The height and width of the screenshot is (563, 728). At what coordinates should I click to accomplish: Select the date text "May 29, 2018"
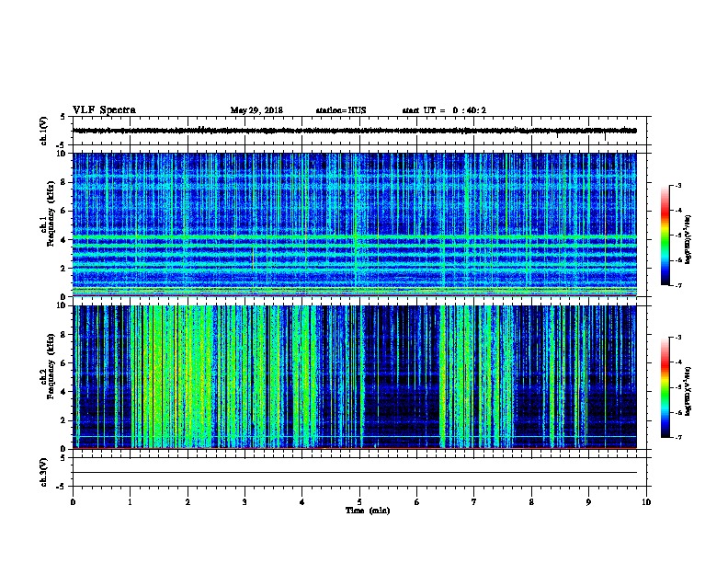click(x=256, y=110)
